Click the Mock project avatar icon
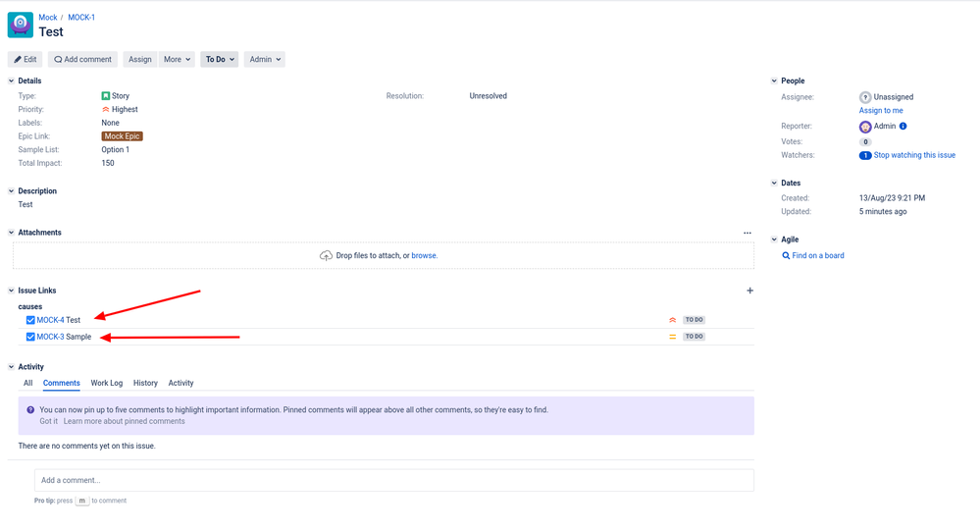Viewport: 980px width, 531px height. point(20,25)
